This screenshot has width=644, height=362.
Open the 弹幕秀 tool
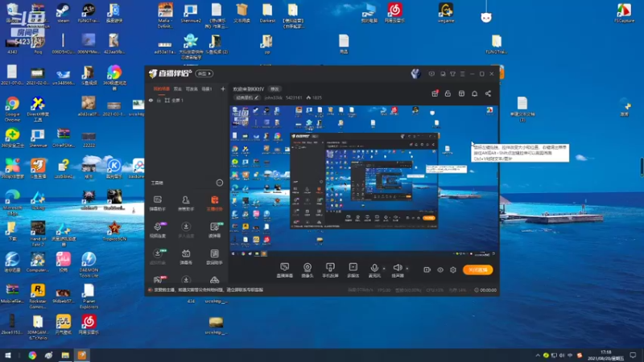point(186,257)
